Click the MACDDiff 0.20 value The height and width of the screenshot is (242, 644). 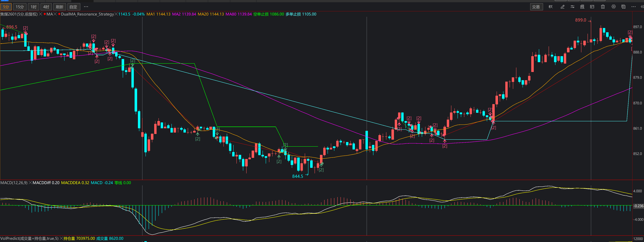point(46,183)
